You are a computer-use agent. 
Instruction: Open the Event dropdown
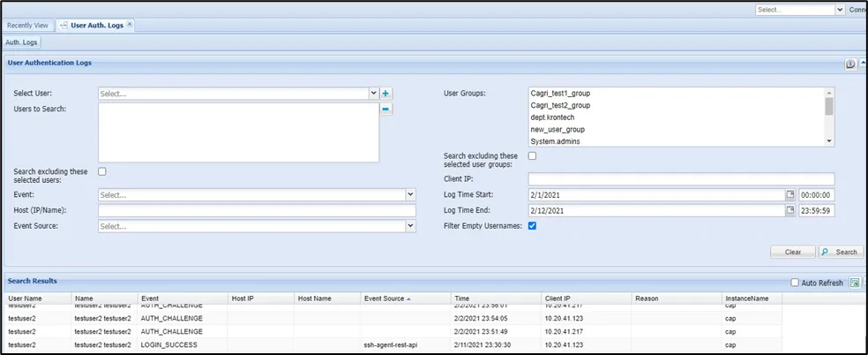(410, 195)
